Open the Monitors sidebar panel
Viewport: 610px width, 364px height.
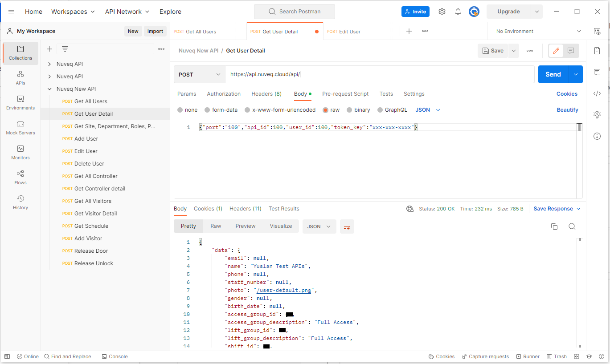coord(20,152)
